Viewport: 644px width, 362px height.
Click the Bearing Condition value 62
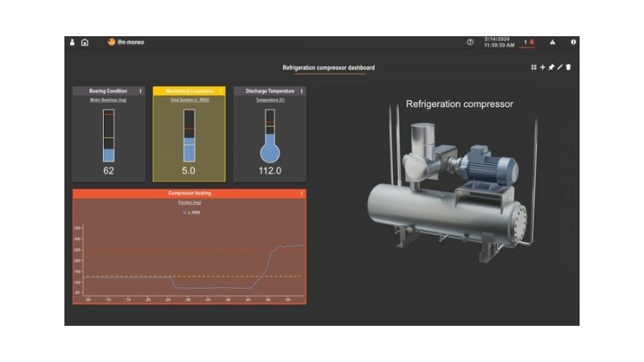[109, 171]
